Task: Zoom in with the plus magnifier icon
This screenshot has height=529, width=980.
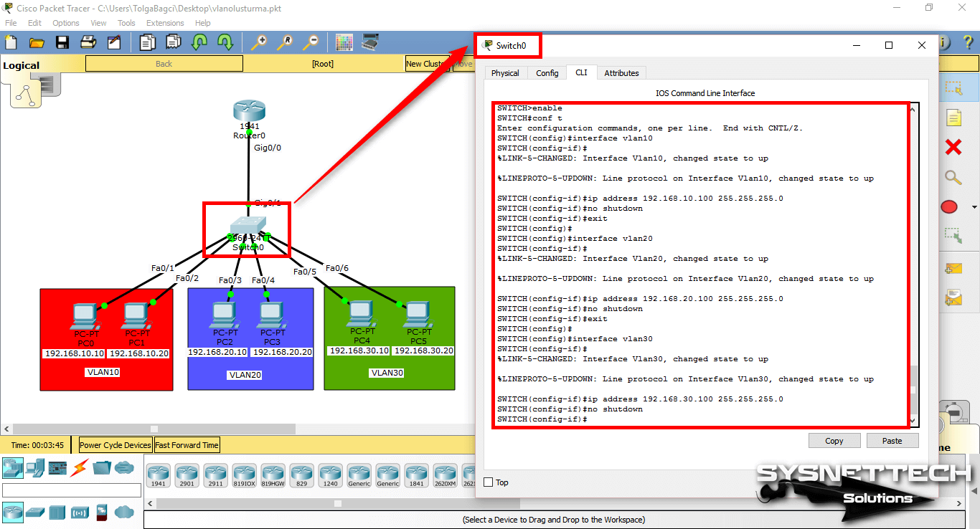Action: (259, 42)
